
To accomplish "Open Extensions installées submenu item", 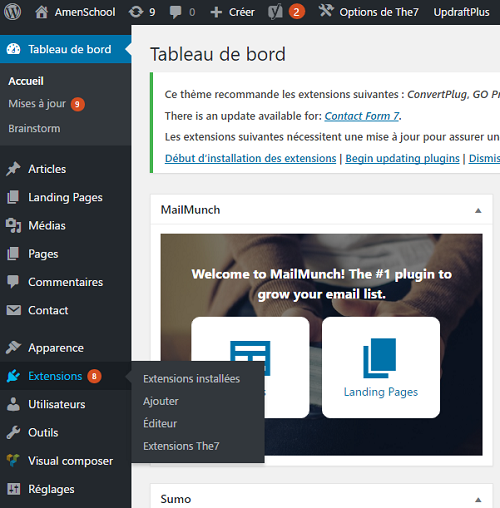I will pos(192,379).
